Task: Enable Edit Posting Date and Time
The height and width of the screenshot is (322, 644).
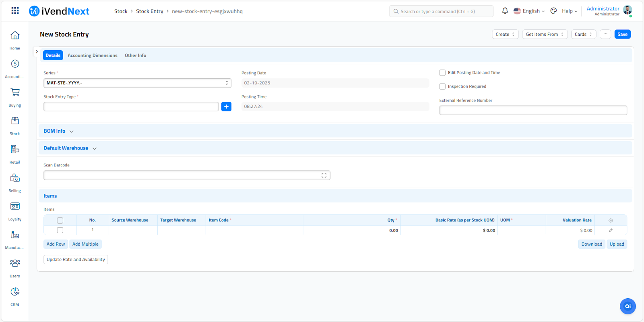Action: [442, 73]
